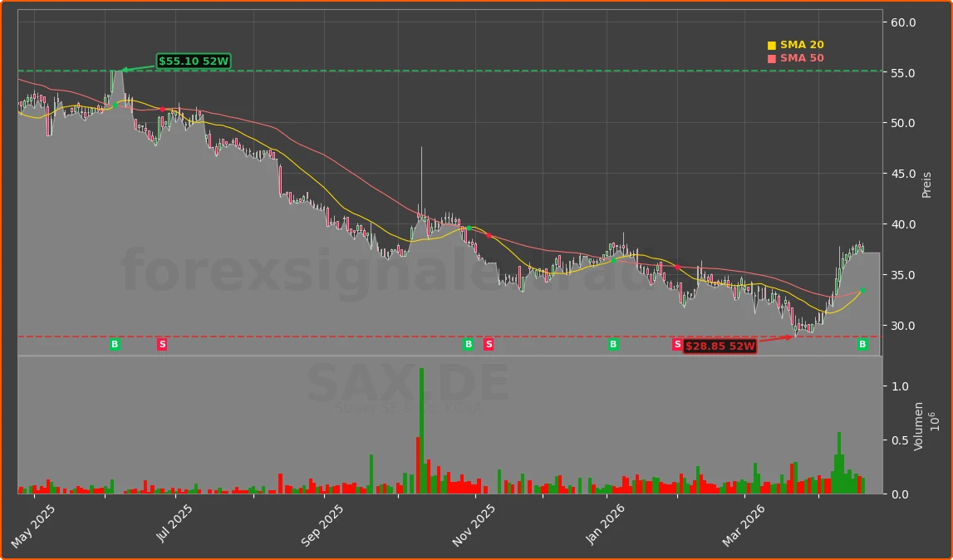The width and height of the screenshot is (953, 560).
Task: Click the S marker beside the $28.85 label
Action: coord(677,345)
